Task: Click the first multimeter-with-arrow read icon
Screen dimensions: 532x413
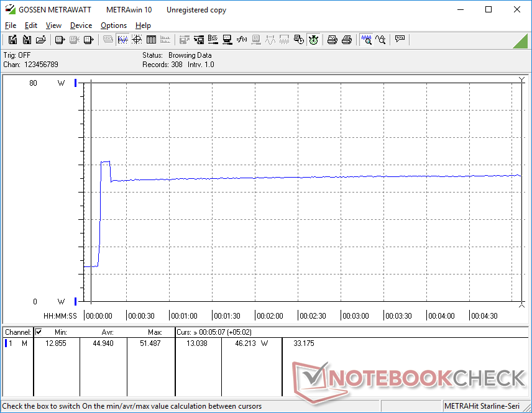Action: tap(60, 40)
